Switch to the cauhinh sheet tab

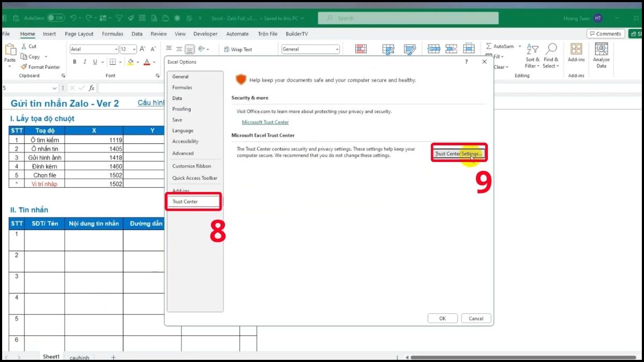79,358
